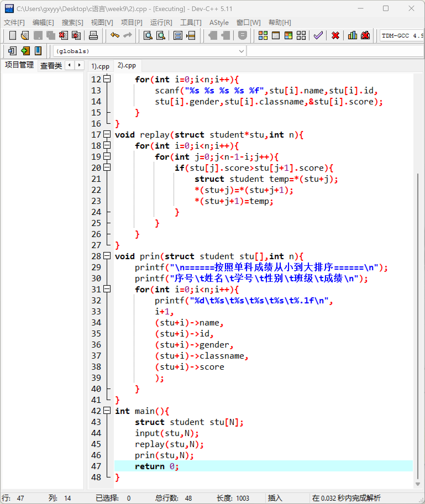This screenshot has width=425, height=504.
Task: Click 'struct student stu[N];' in main
Action: coord(189,422)
